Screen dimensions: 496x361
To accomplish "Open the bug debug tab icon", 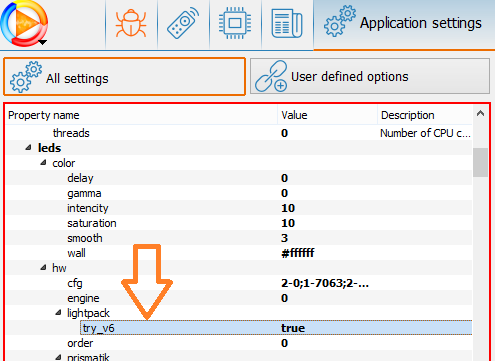I will coord(131,23).
